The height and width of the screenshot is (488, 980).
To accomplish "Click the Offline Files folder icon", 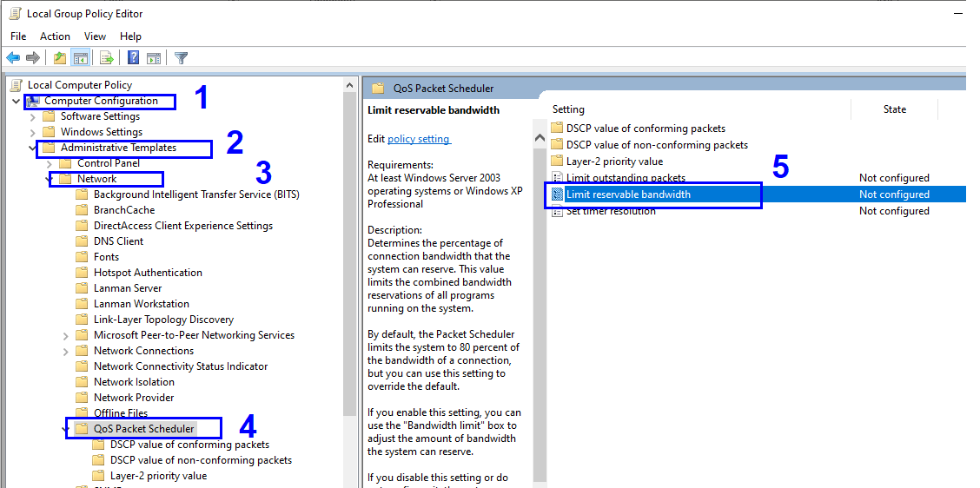I will point(82,413).
